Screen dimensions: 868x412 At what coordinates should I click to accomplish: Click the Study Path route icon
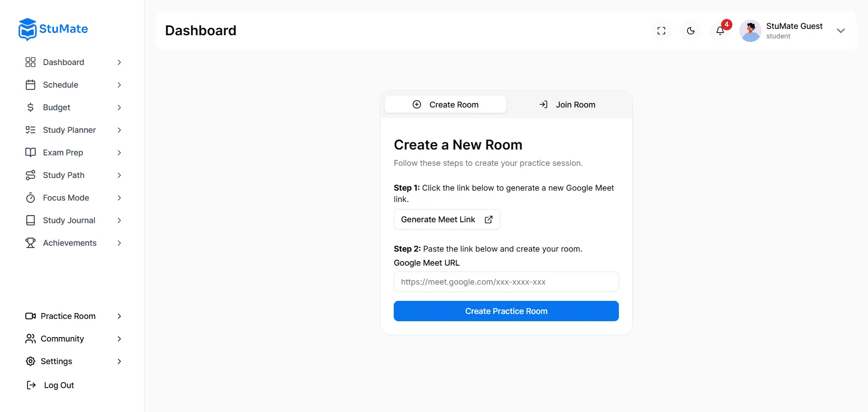(30, 175)
